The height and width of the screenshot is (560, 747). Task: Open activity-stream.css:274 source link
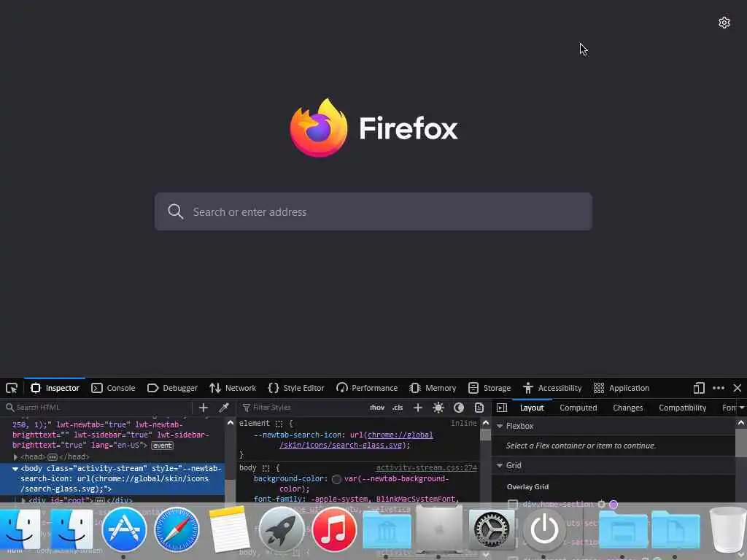426,468
